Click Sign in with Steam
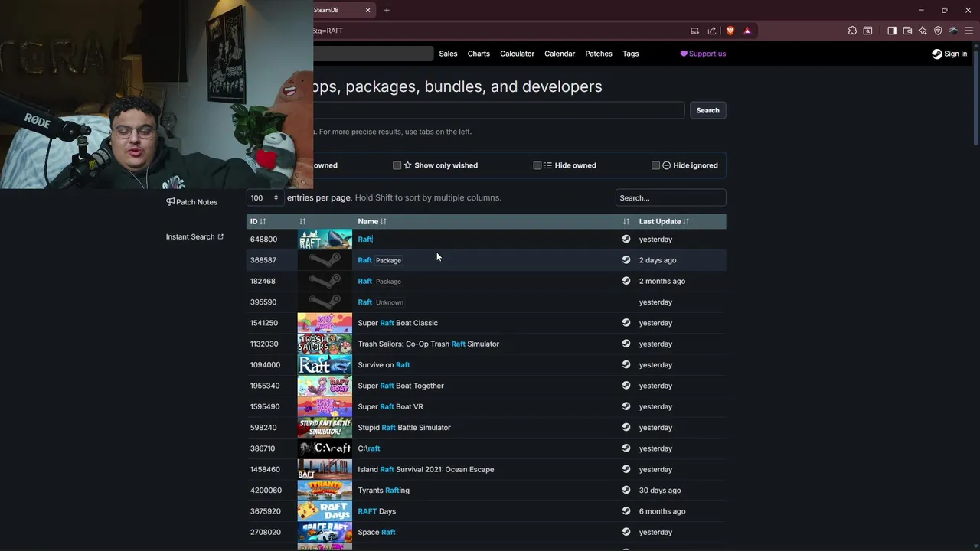The image size is (980, 551). coord(949,54)
